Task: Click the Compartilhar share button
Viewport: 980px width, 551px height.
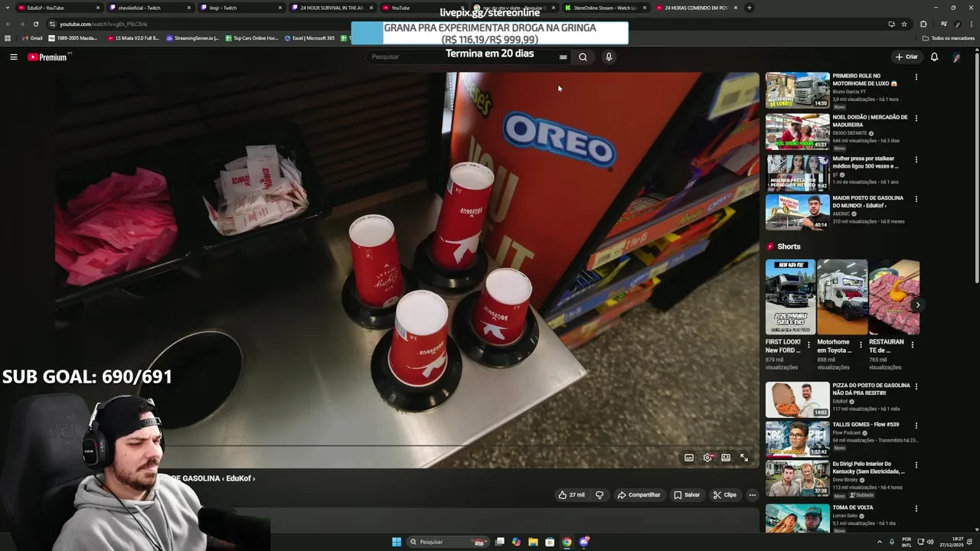Action: point(639,495)
